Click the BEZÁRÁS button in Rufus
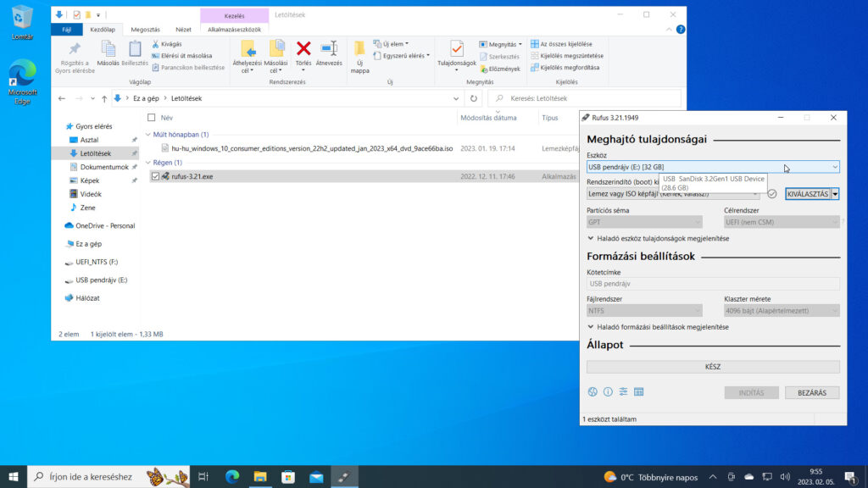 (x=811, y=392)
